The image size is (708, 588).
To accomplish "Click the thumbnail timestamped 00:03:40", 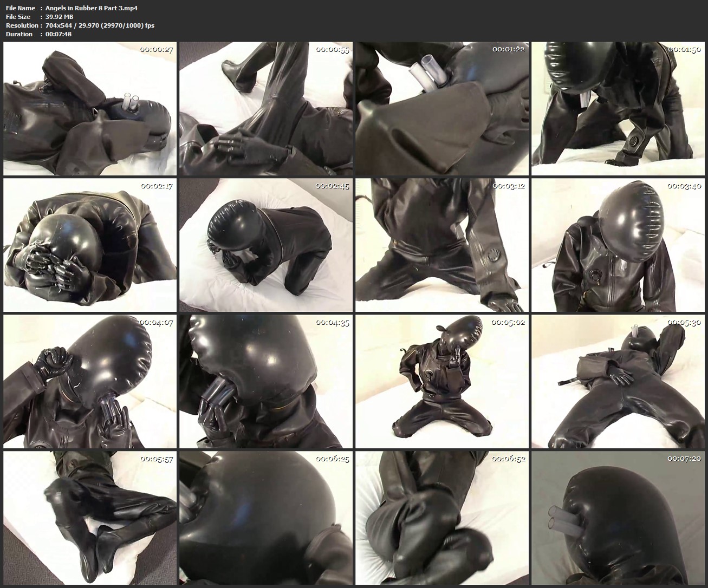I will click(618, 245).
